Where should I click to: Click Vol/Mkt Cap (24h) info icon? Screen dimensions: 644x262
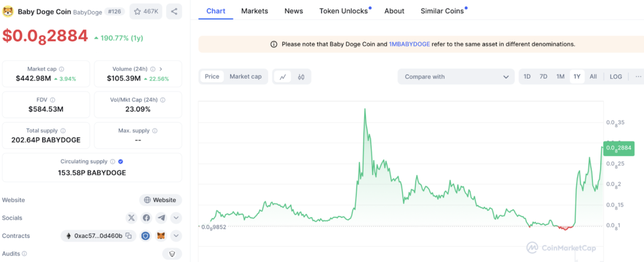(163, 100)
